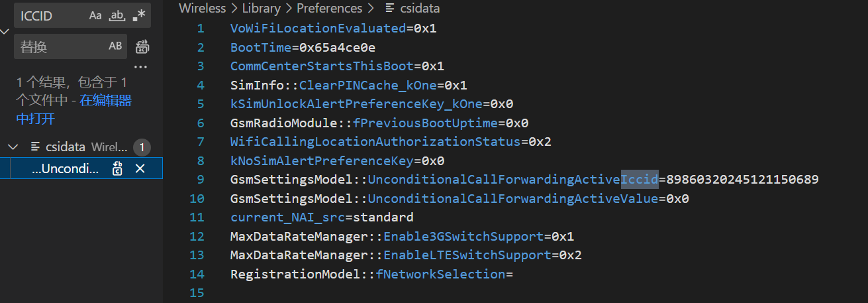Click into the 替换 replace field

tap(60, 46)
